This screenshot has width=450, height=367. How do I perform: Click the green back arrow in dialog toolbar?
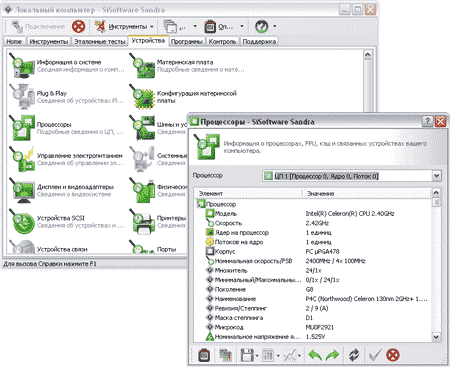(x=315, y=355)
